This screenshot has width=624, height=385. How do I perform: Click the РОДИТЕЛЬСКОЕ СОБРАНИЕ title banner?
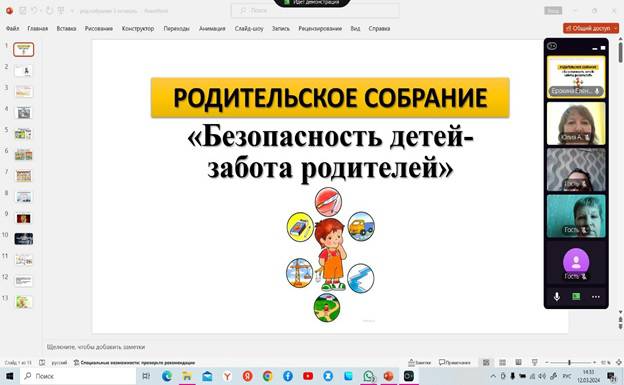(330, 98)
